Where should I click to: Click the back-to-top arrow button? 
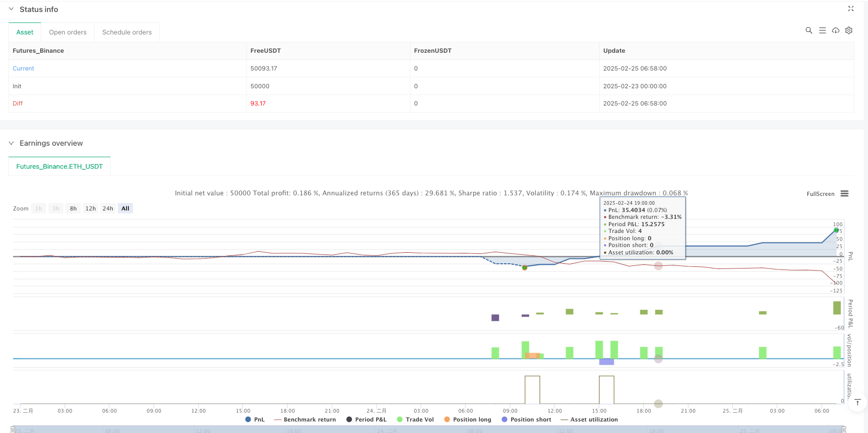(858, 403)
